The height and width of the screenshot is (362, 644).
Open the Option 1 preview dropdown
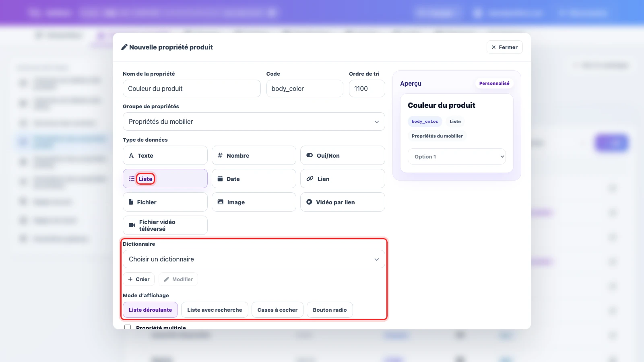tap(457, 156)
